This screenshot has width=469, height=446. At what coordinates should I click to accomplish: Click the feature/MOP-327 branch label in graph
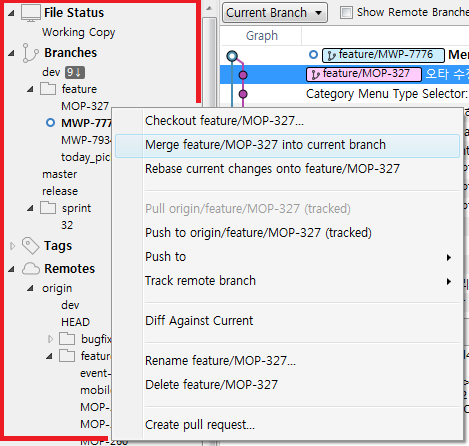(364, 74)
